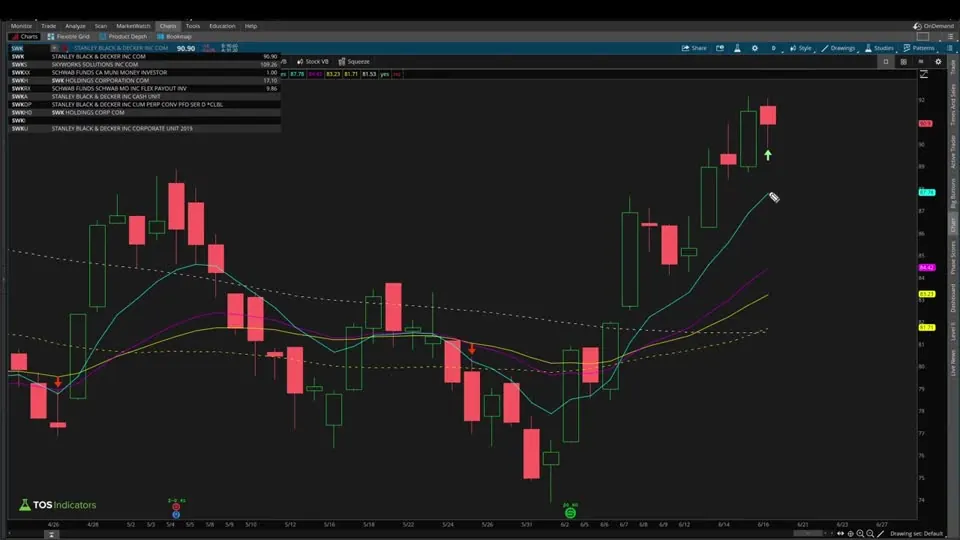Select the Charts sub-tab
The width and height of the screenshot is (960, 540).
pyautogui.click(x=25, y=37)
